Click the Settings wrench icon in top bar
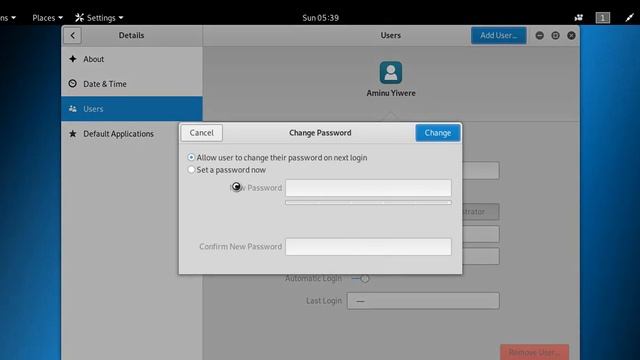The height and width of the screenshot is (360, 640). click(79, 18)
